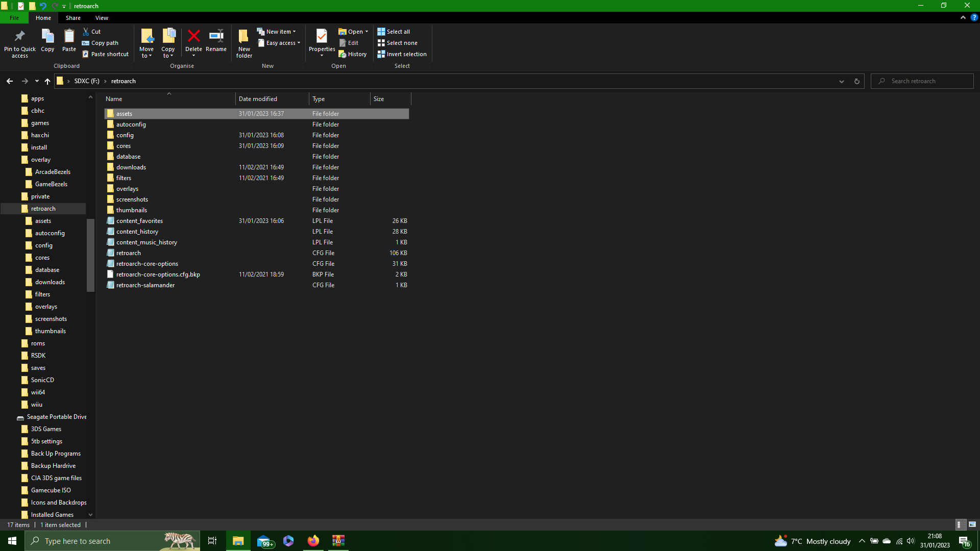Navigate back with the Back arrow
The image size is (980, 551).
coord(10,81)
